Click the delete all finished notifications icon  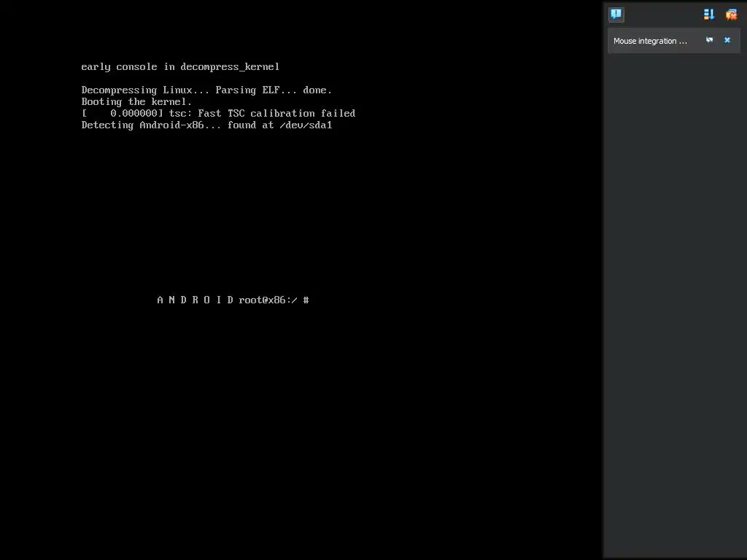click(x=731, y=15)
